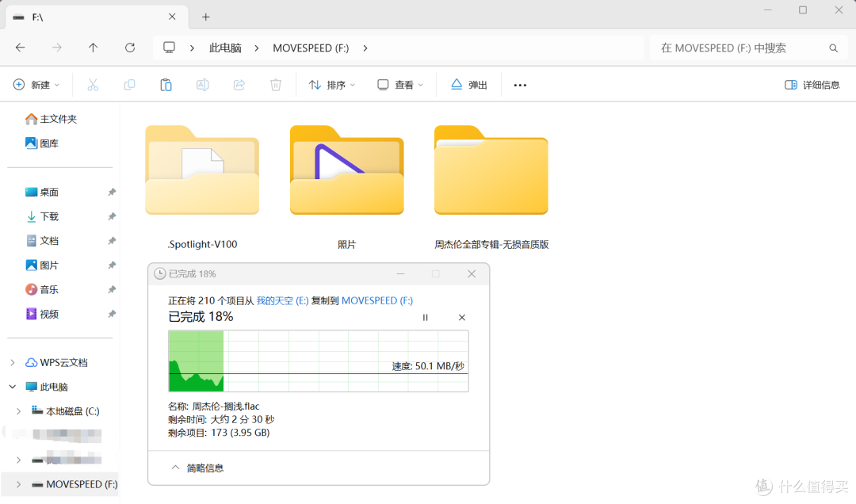Open a new tab with plus button
This screenshot has height=504, width=856.
click(206, 17)
